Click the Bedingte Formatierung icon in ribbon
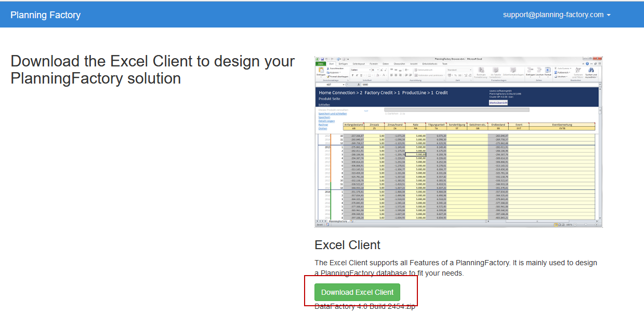The image size is (644, 327). point(481,71)
